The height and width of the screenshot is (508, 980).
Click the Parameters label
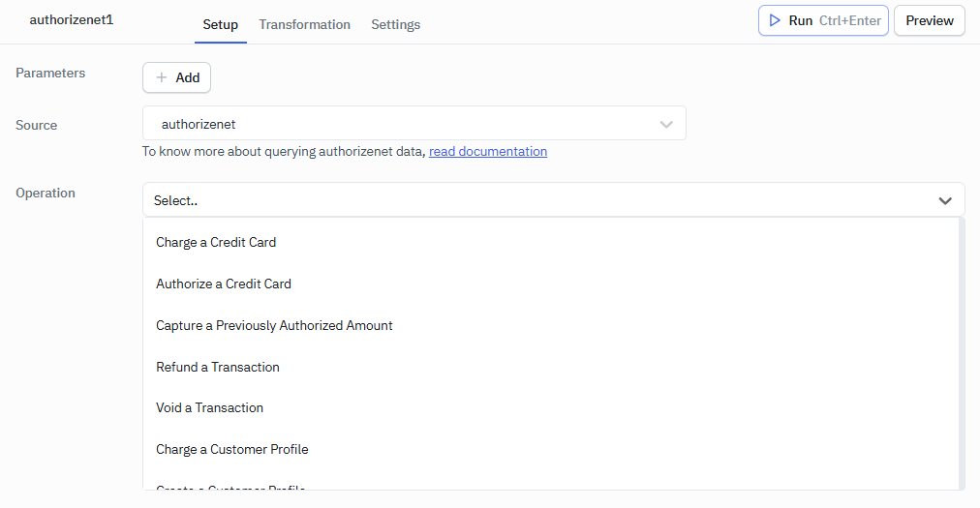(x=50, y=74)
